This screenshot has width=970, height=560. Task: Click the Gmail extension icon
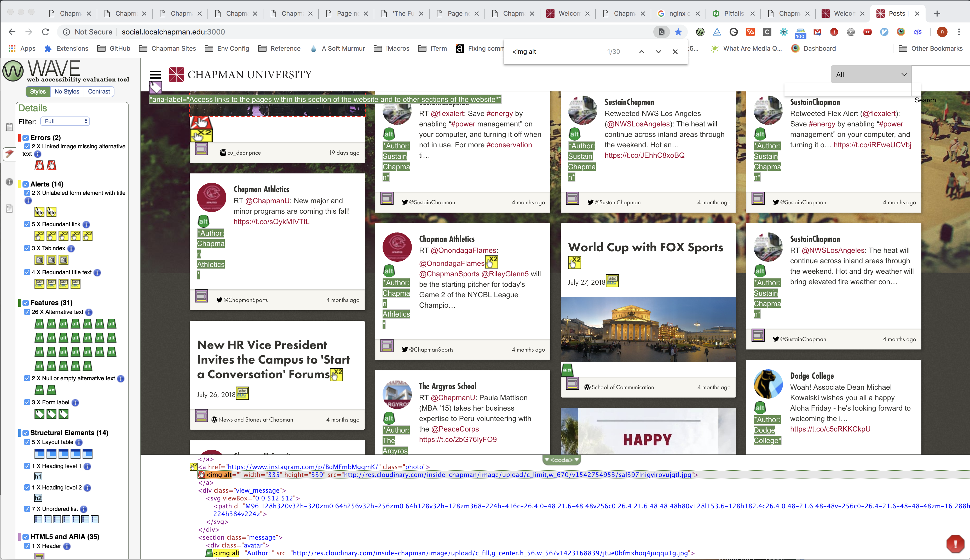click(817, 32)
